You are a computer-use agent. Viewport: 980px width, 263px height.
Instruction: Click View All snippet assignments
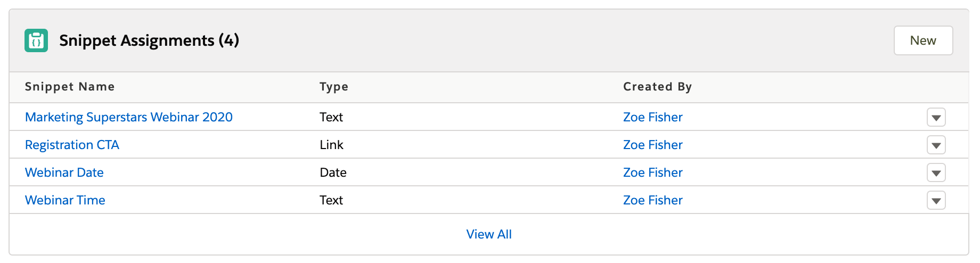click(489, 234)
